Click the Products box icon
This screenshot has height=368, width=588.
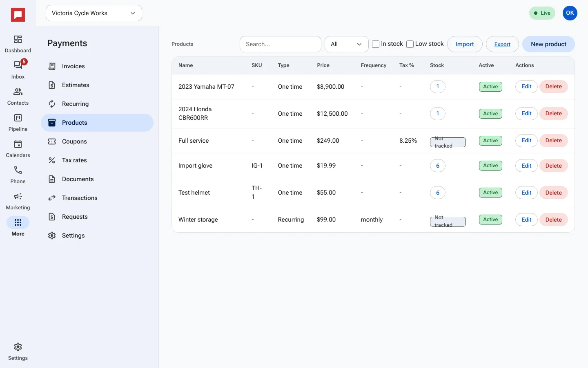coord(52,123)
